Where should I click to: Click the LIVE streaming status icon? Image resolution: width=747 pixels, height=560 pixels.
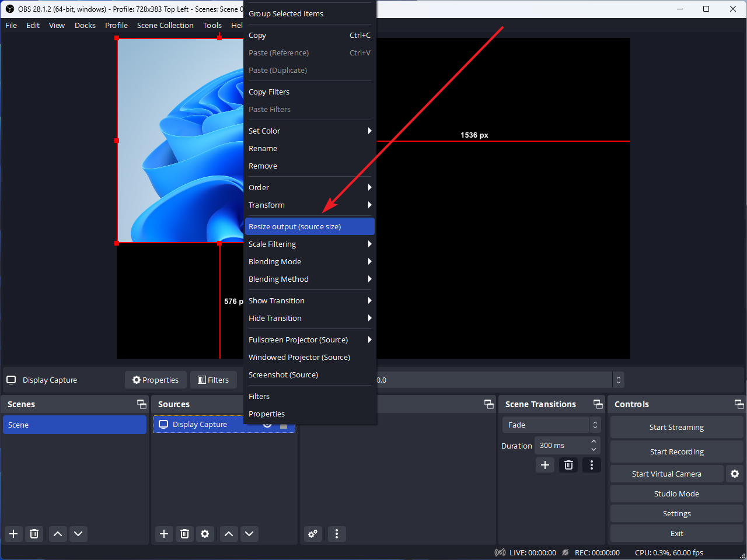(500, 552)
